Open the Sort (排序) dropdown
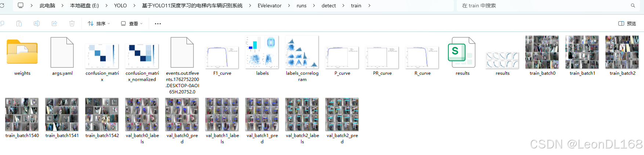The image size is (644, 155). tap(99, 23)
